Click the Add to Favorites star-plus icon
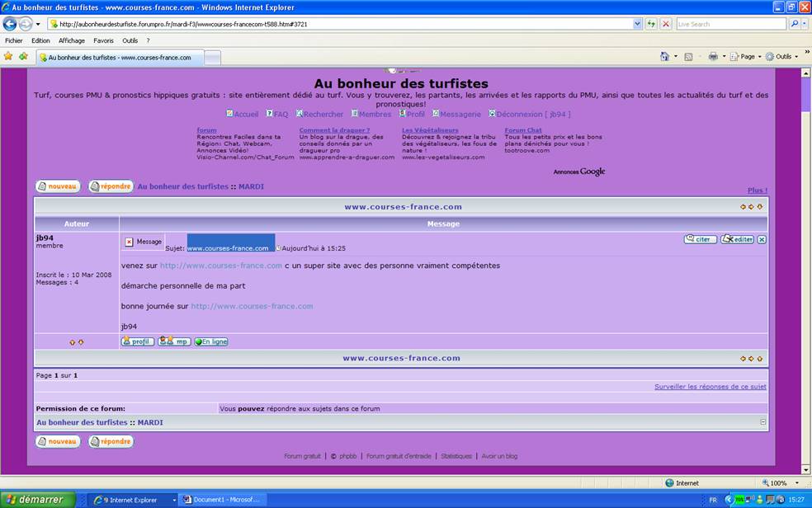 [23, 56]
